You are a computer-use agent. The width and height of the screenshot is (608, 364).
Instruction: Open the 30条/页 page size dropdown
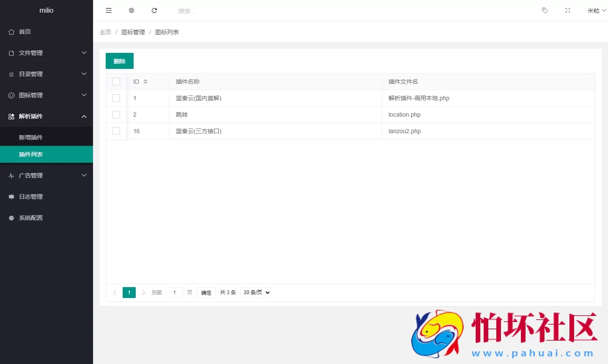tap(255, 292)
